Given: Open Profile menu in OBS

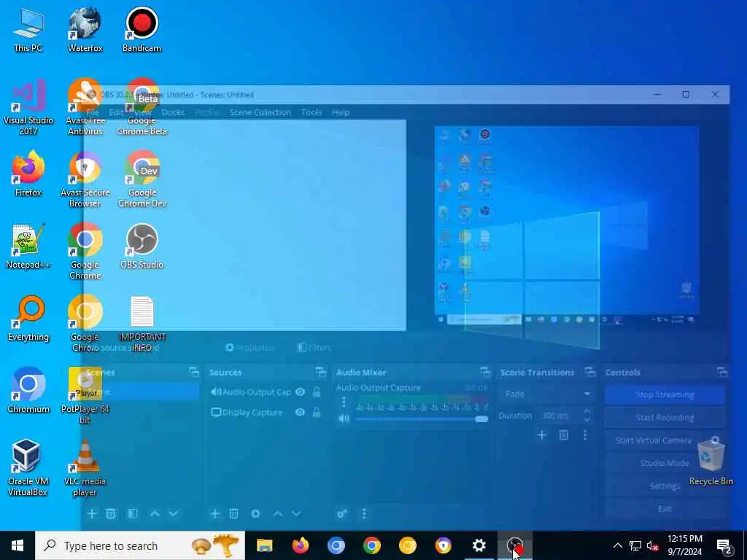Looking at the screenshot, I should (x=206, y=112).
